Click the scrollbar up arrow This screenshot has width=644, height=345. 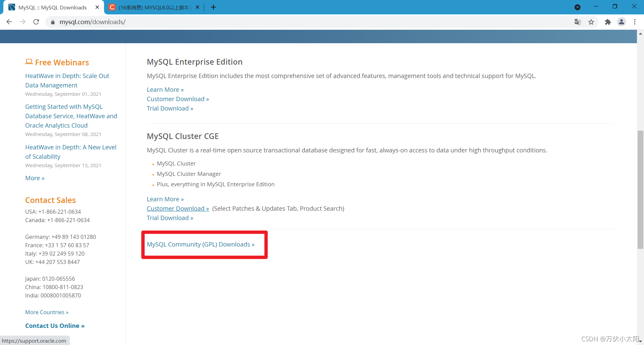(640, 33)
